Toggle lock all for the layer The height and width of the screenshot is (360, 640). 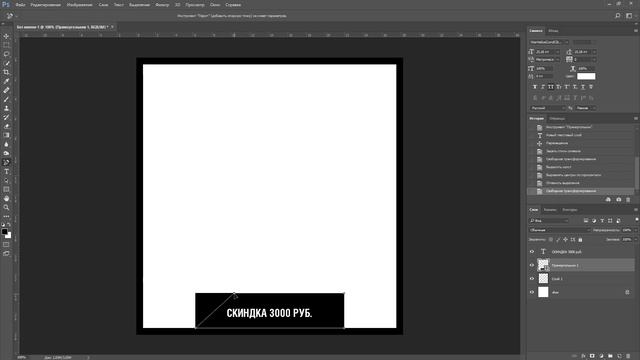click(x=580, y=240)
